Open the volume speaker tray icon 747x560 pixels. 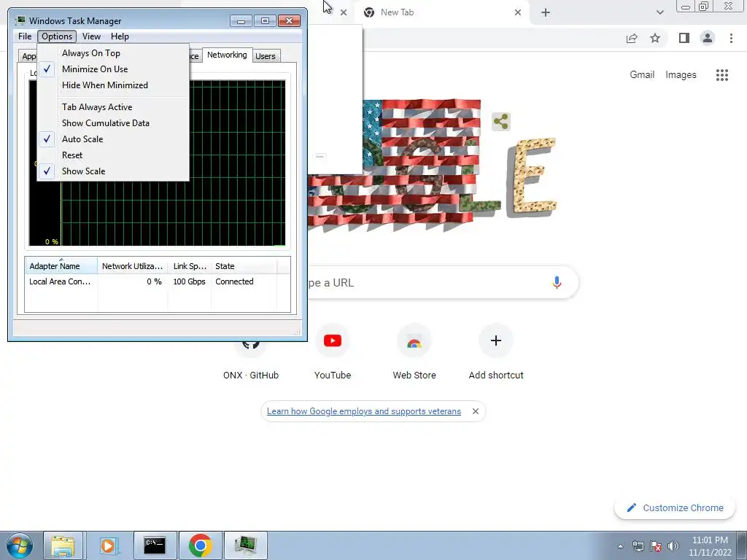tap(673, 546)
